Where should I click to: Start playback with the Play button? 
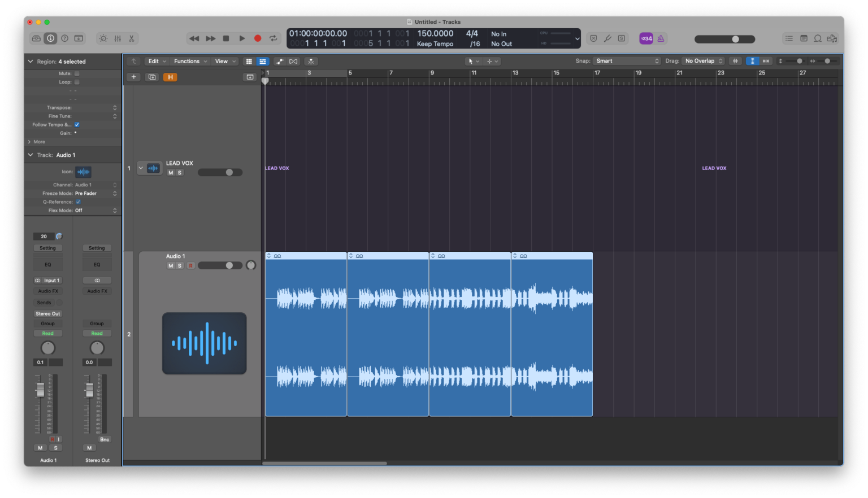[x=242, y=38]
